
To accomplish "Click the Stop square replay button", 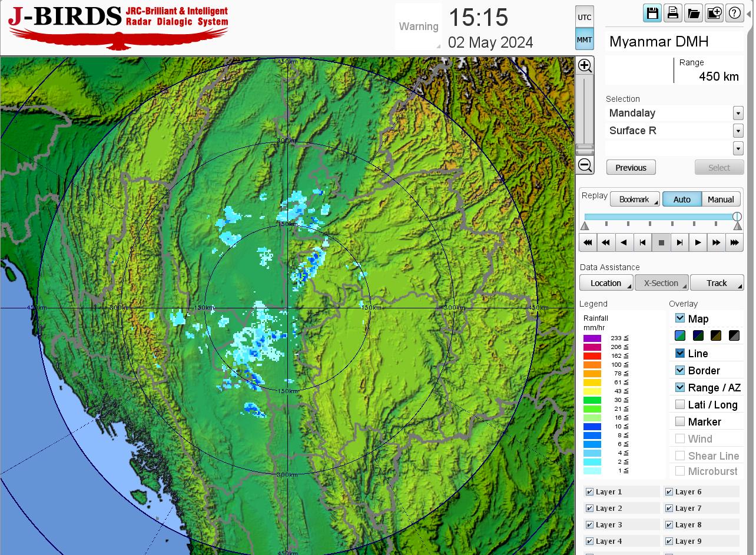I will [x=661, y=242].
